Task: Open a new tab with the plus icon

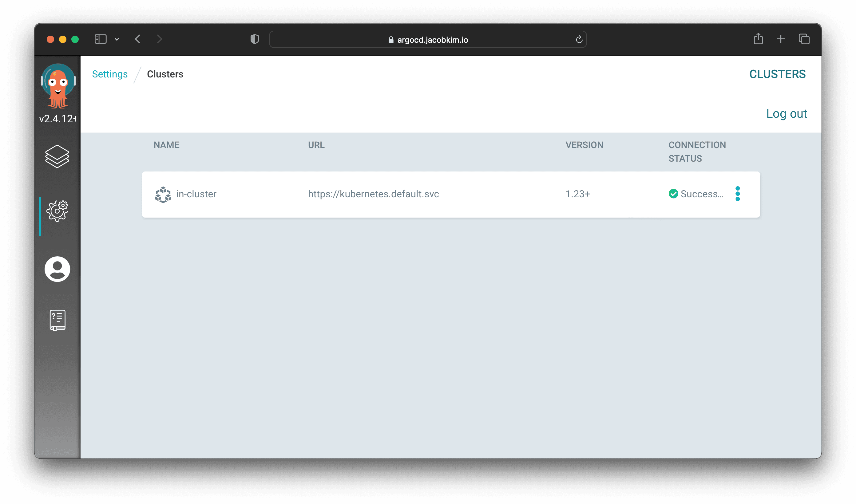Action: click(x=781, y=39)
